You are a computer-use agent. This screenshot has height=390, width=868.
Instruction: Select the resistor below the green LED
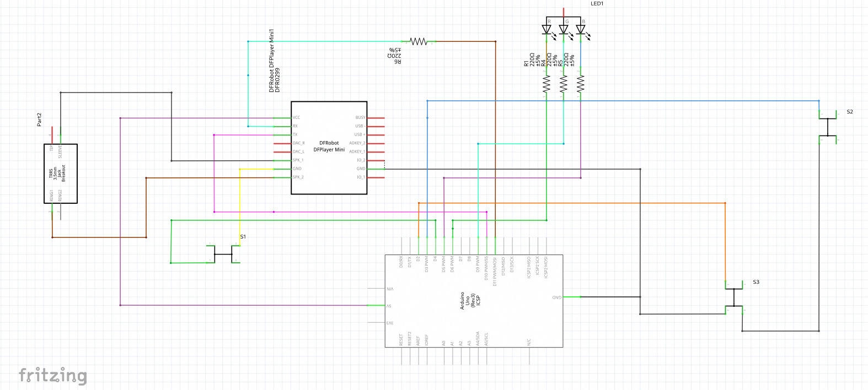tap(564, 84)
